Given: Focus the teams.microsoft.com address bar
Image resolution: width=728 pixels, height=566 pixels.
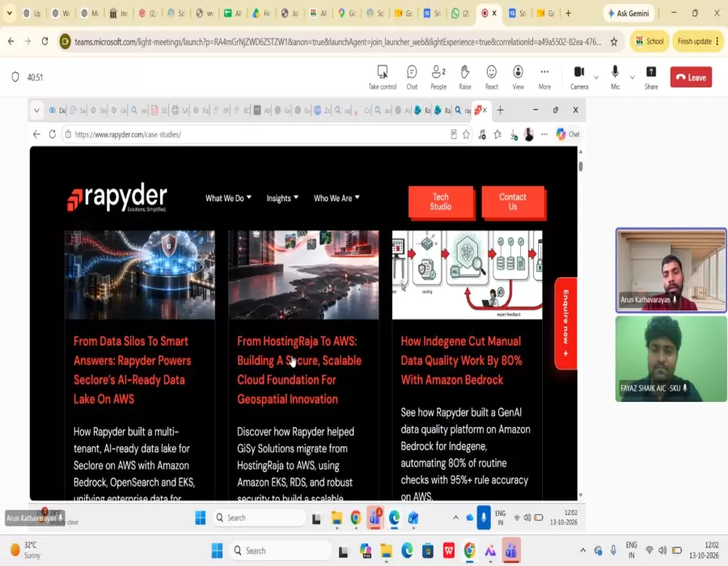Looking at the screenshot, I should click(x=337, y=42).
